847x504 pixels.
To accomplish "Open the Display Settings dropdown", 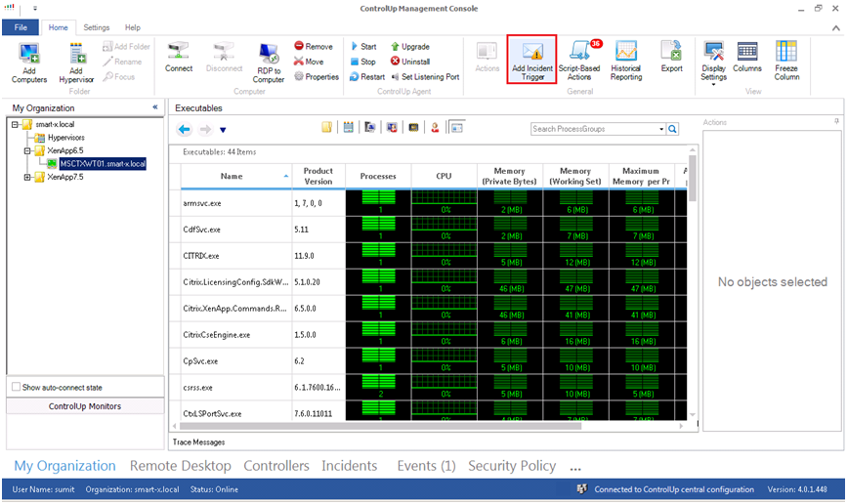I will point(713,63).
